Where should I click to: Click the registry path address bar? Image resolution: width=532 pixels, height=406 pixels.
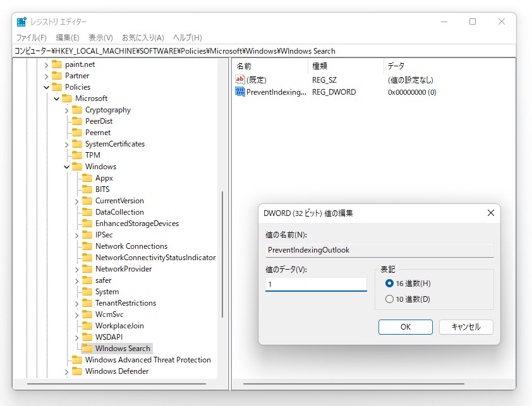point(253,51)
